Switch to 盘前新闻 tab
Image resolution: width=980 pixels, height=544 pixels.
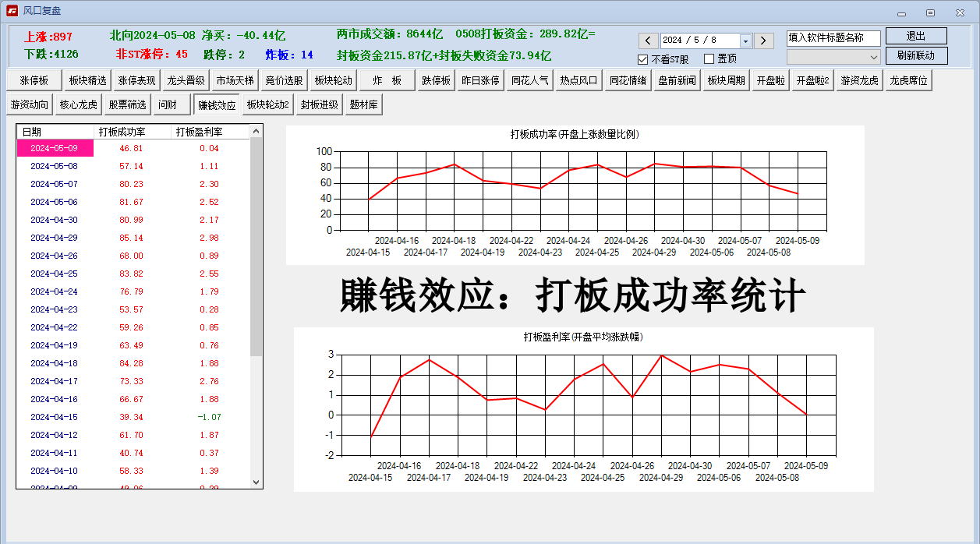677,80
